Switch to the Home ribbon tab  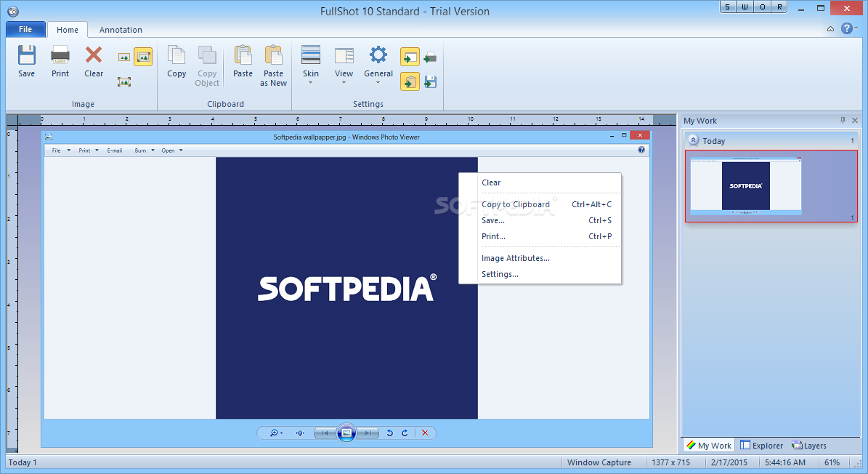68,30
